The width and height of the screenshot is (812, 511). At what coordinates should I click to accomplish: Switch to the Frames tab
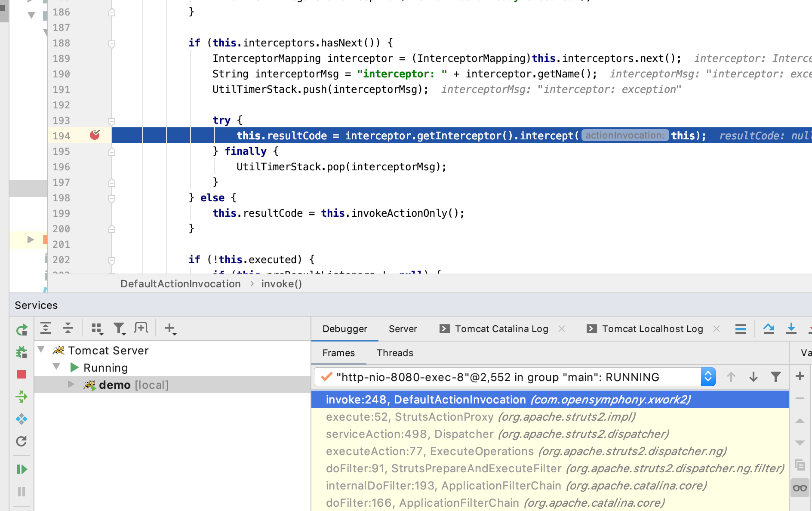339,353
